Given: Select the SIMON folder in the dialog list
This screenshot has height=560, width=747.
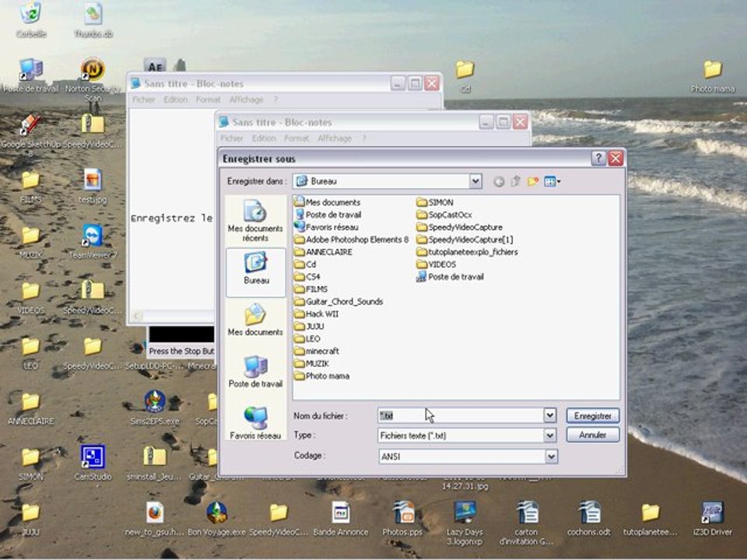Looking at the screenshot, I should (x=435, y=202).
